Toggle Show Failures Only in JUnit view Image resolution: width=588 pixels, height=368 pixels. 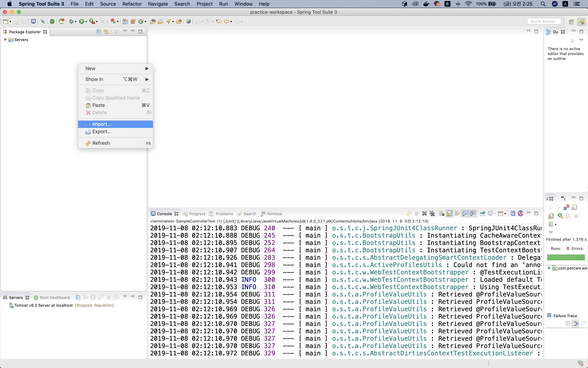point(566,207)
